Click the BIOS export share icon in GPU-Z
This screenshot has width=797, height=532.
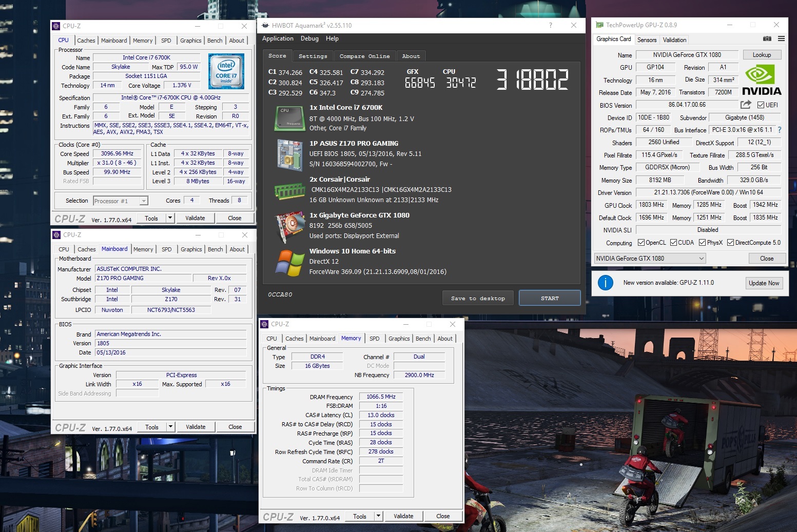pyautogui.click(x=746, y=105)
